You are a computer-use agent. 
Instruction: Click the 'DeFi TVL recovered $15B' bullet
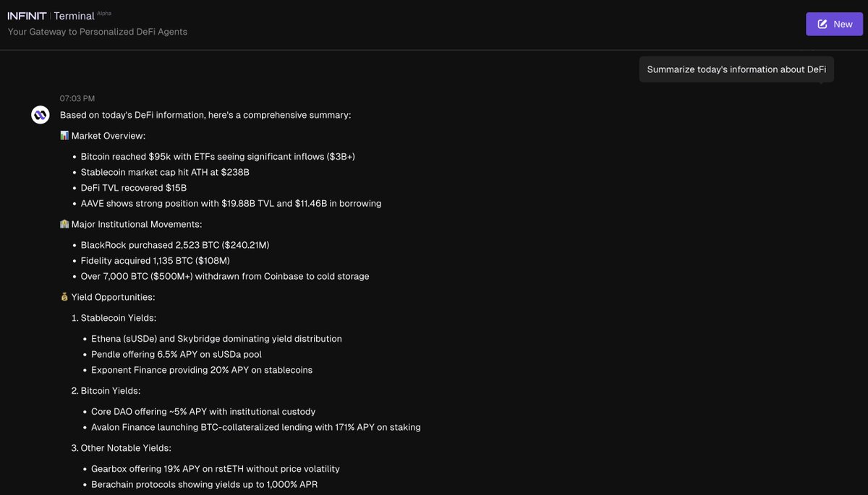click(134, 188)
